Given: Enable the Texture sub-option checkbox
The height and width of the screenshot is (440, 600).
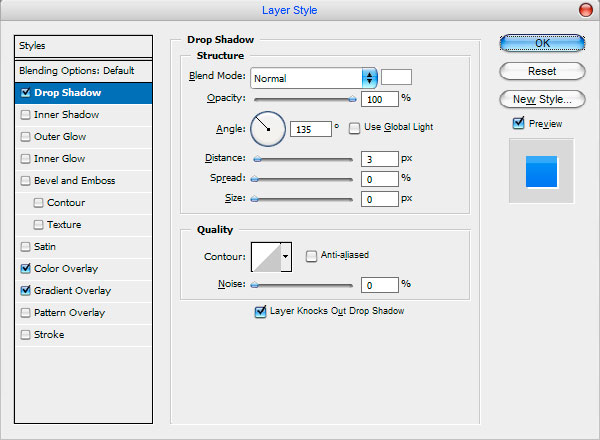Looking at the screenshot, I should tap(38, 225).
